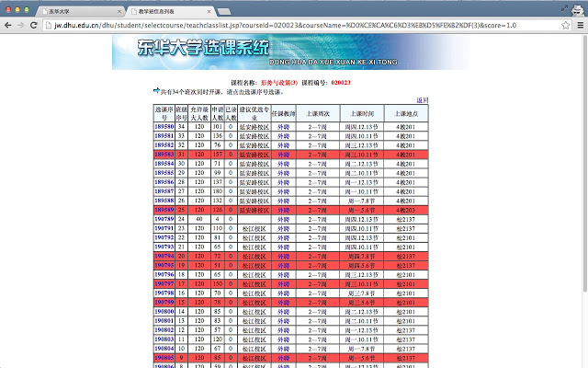Select course number 189583
Image resolution: width=588 pixels, height=368 pixels.
pyautogui.click(x=164, y=155)
